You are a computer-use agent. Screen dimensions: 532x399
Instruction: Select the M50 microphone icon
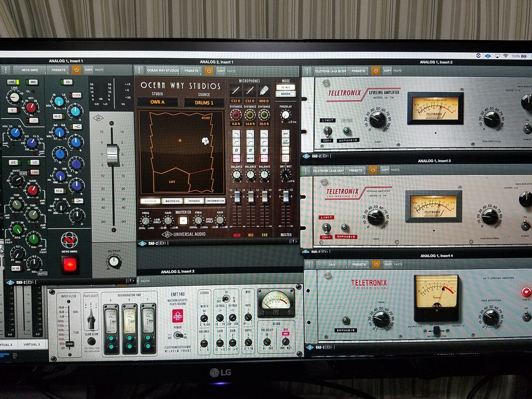click(264, 90)
